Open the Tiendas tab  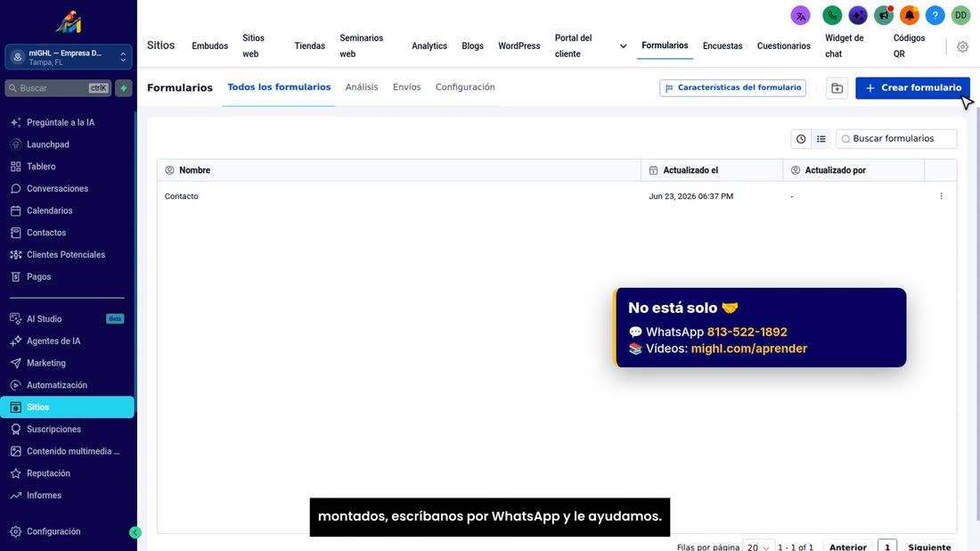309,46
